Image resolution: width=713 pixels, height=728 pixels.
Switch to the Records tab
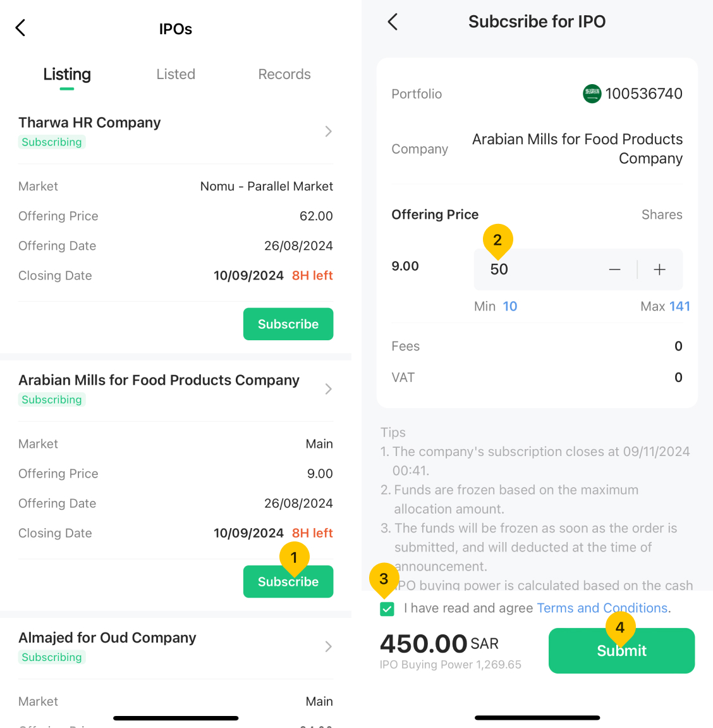284,74
